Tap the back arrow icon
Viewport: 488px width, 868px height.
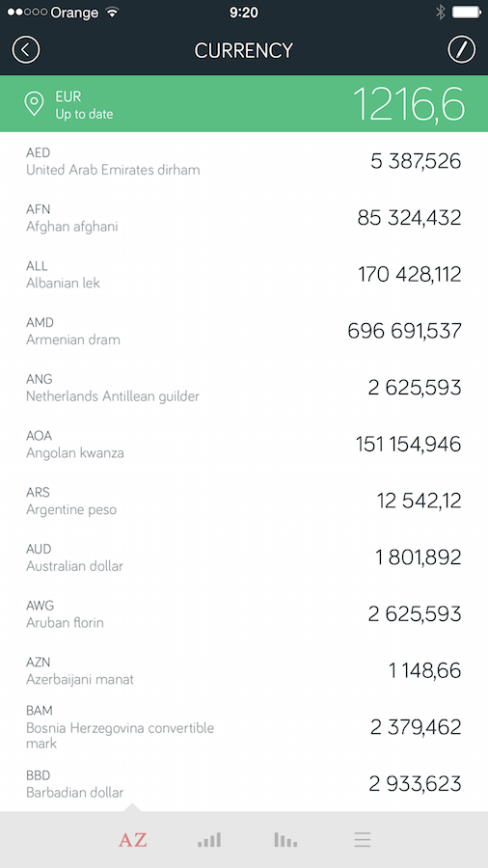click(x=26, y=50)
